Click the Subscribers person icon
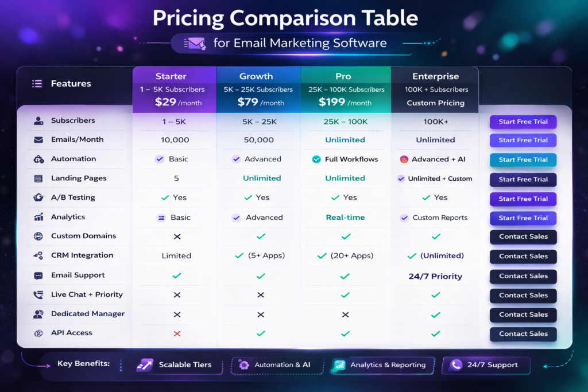The width and height of the screenshot is (588, 392). (x=38, y=121)
